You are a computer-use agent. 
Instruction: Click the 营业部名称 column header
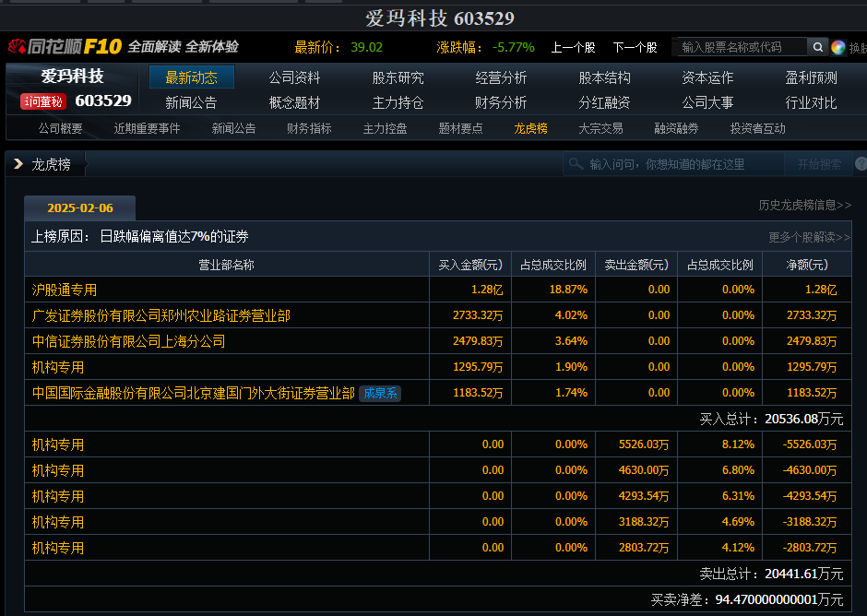tap(227, 265)
